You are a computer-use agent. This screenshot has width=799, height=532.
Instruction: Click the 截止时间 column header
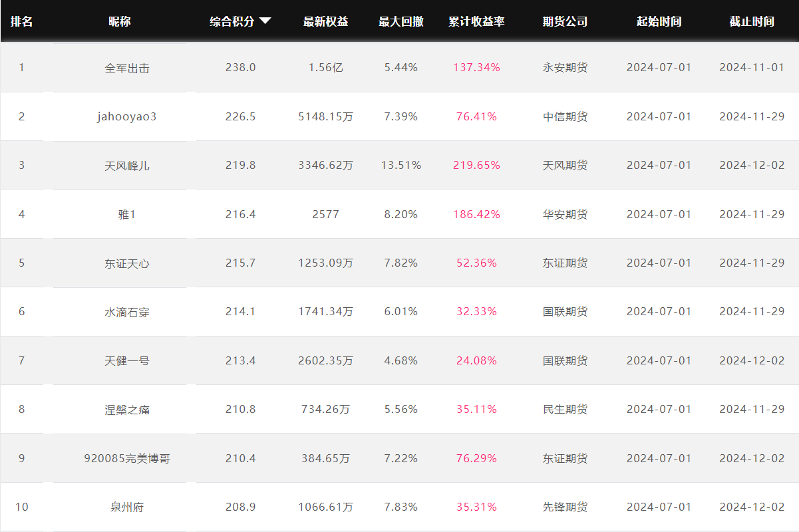[752, 21]
